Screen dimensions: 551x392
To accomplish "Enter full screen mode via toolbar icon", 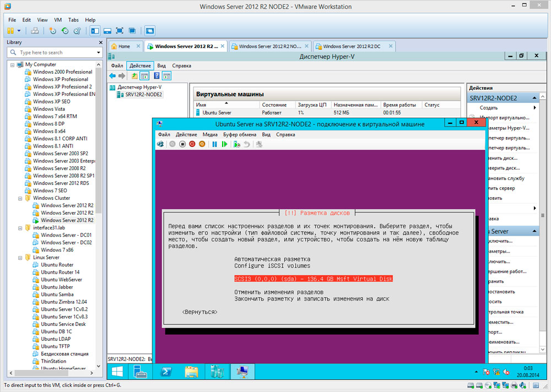I will (x=120, y=31).
